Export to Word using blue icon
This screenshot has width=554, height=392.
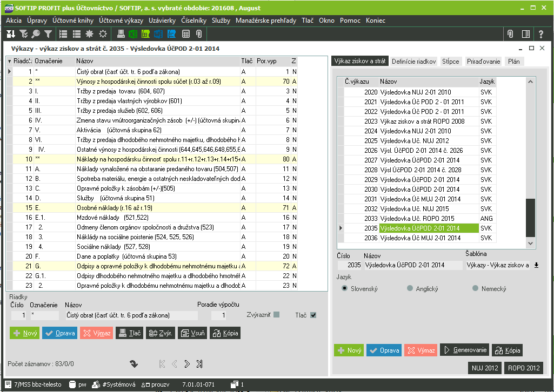(158, 33)
